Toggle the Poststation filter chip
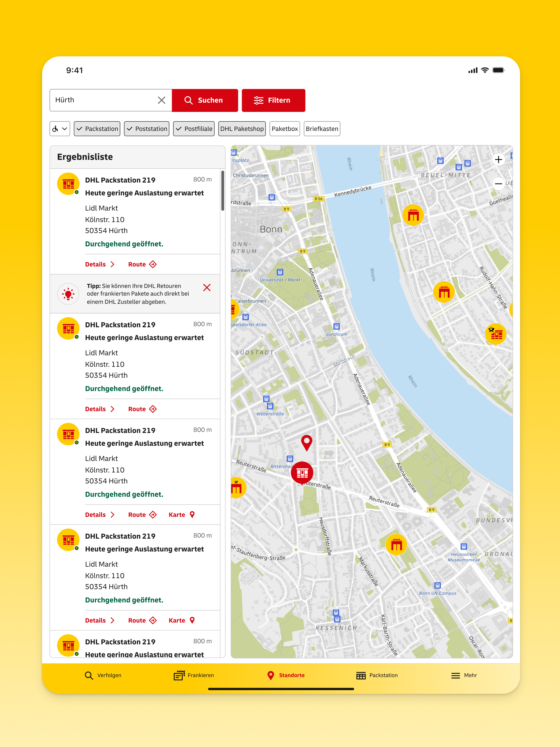560x747 pixels. point(147,129)
